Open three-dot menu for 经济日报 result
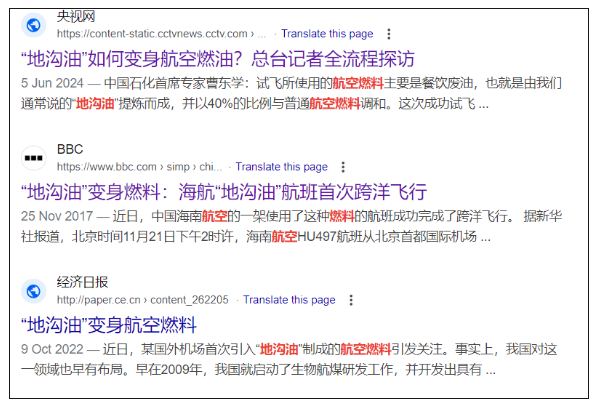This screenshot has height=407, width=595. click(x=351, y=300)
